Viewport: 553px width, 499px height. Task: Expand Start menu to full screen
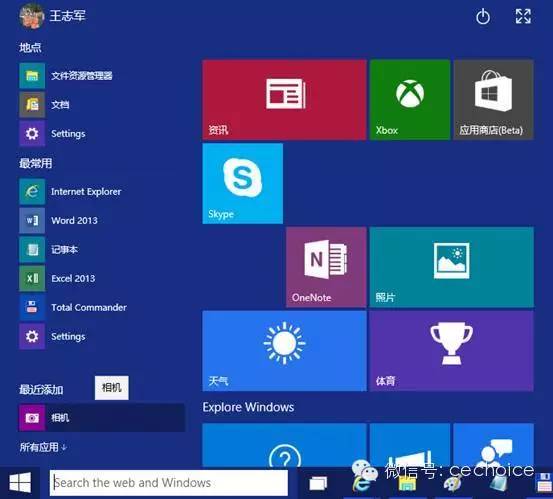(523, 16)
